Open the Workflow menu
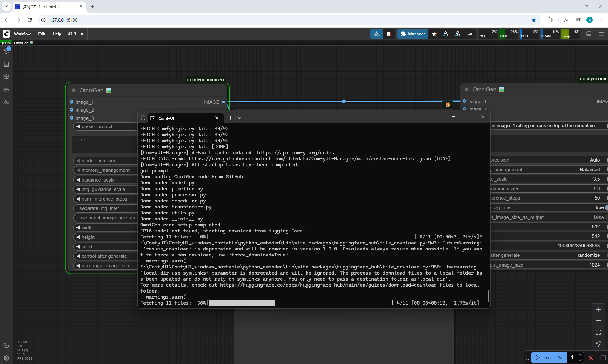Screen dimensions: 608x364 pos(22,34)
